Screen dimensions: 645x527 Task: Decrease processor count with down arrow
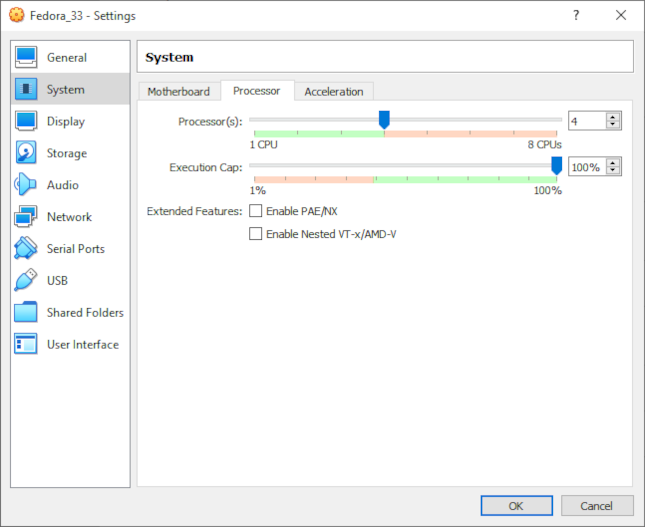pyautogui.click(x=613, y=125)
